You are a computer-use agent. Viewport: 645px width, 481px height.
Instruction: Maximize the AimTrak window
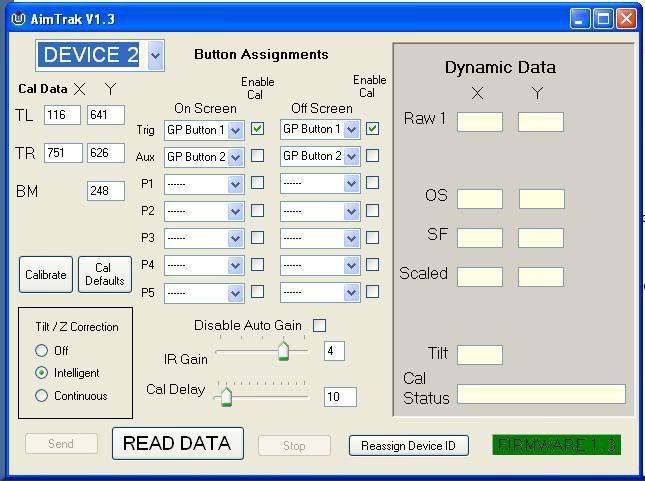click(603, 19)
